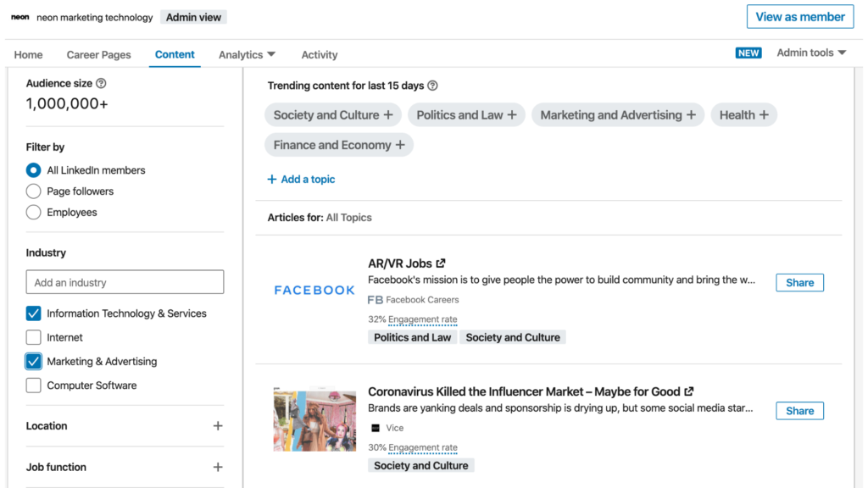
Task: Open external link icon beside AR/VR Jobs
Action: pos(441,263)
